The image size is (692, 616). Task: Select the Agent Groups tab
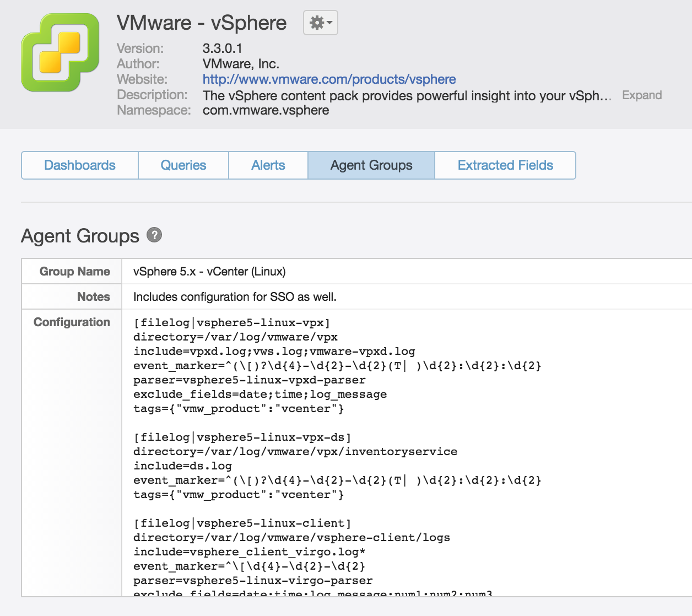(x=371, y=165)
